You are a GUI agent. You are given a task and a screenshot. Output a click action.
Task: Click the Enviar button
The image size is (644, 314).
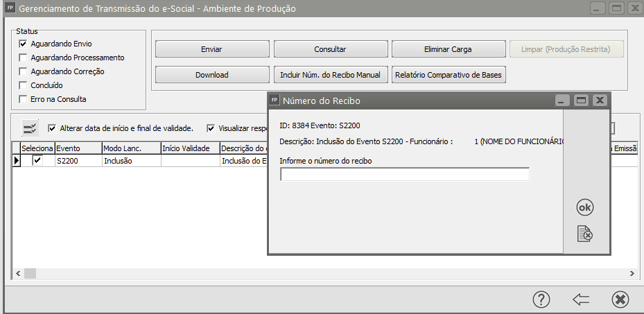click(x=212, y=49)
